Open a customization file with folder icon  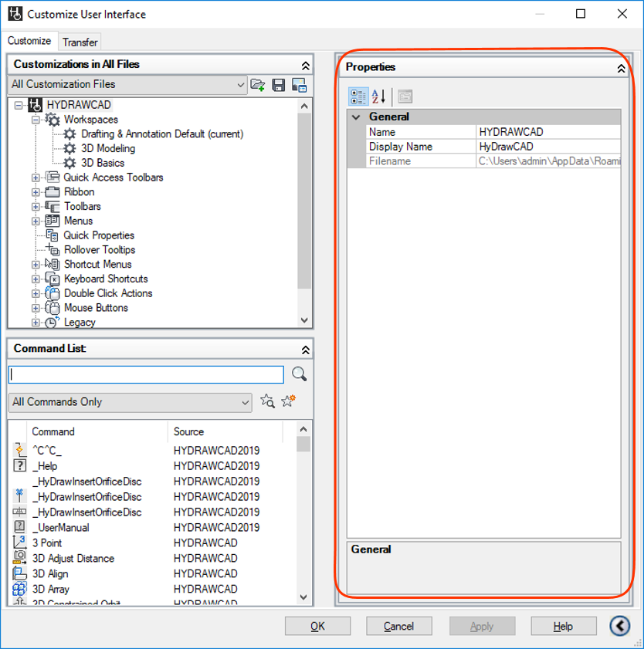click(258, 85)
